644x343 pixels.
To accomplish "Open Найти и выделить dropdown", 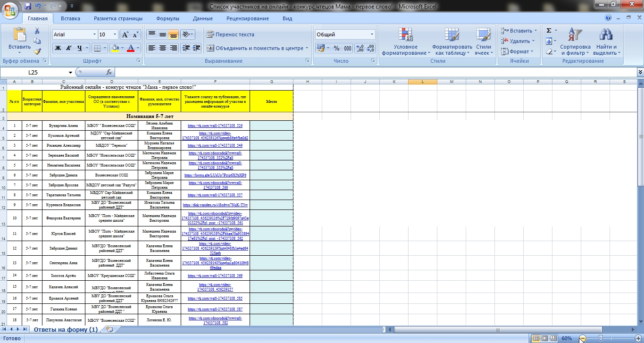I will coord(606,42).
